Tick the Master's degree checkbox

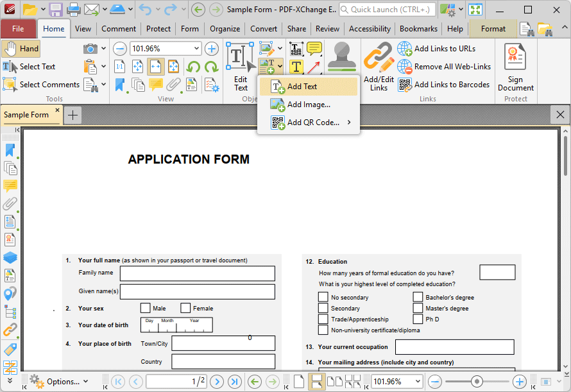click(418, 308)
